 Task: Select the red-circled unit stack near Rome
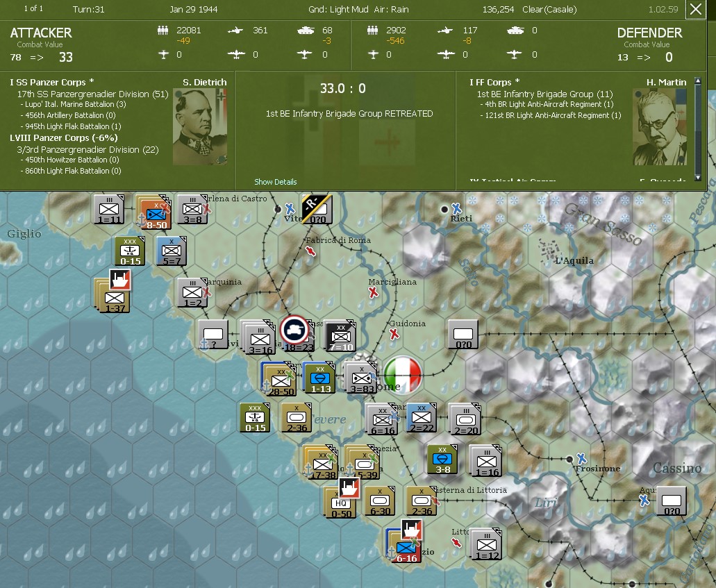(295, 330)
